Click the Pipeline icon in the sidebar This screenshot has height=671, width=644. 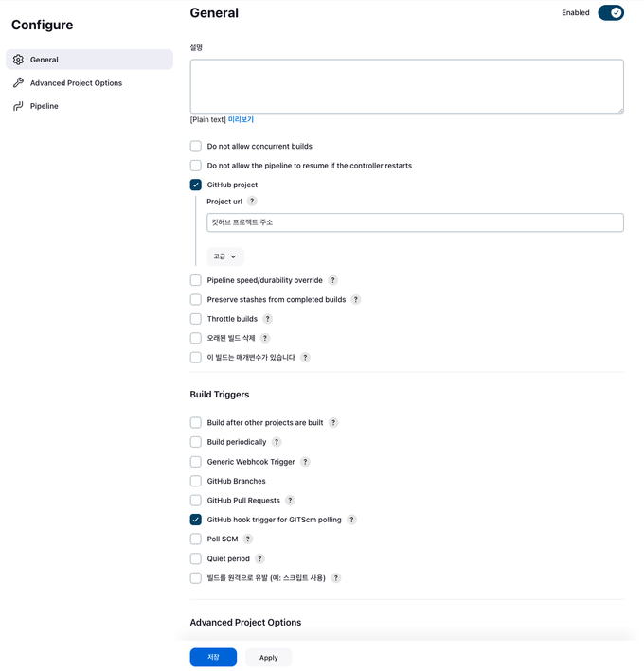tap(18, 106)
